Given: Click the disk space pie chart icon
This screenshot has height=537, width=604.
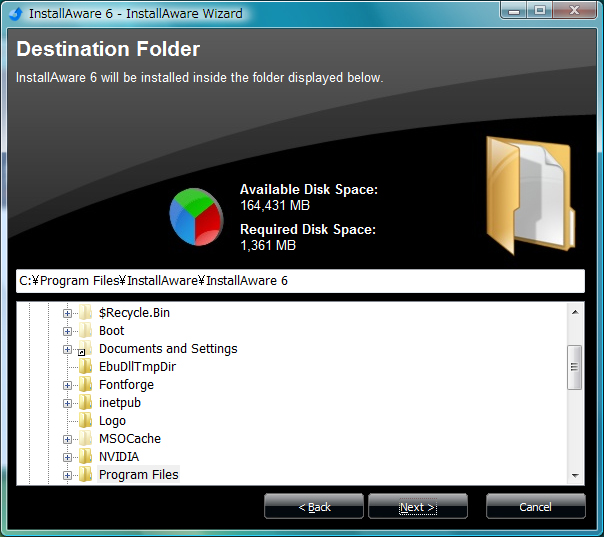Looking at the screenshot, I should click(x=196, y=217).
